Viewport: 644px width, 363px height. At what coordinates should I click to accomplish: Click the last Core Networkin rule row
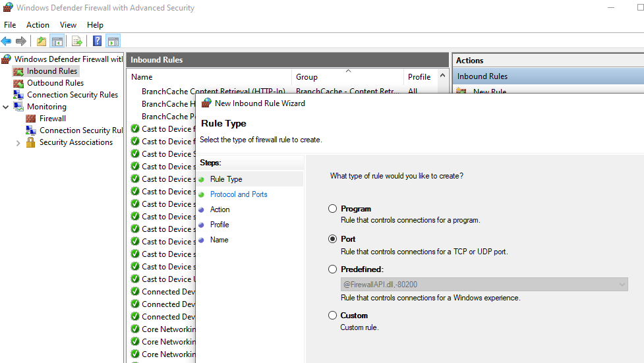168,354
